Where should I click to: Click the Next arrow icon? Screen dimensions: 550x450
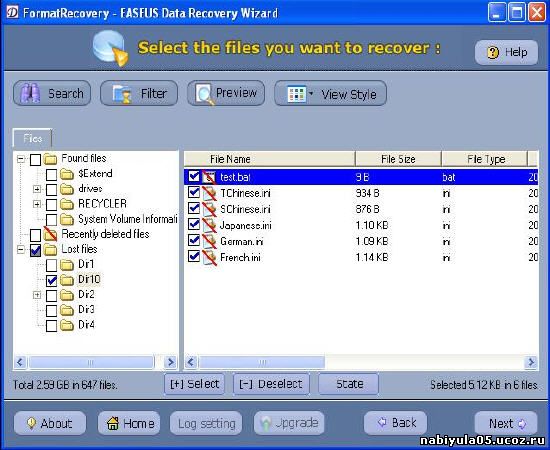(x=522, y=424)
